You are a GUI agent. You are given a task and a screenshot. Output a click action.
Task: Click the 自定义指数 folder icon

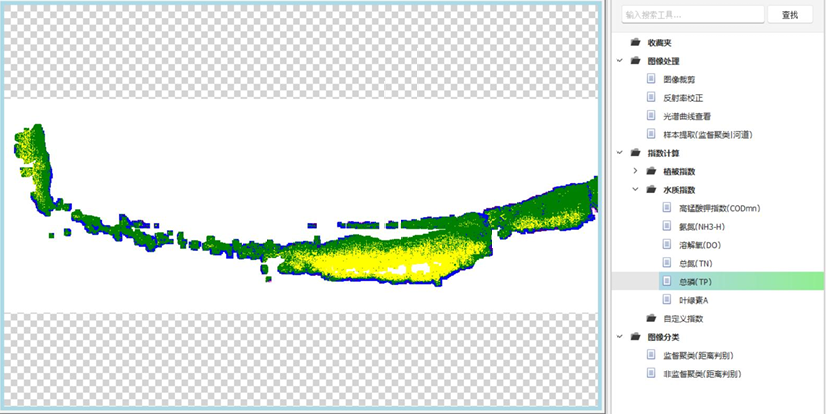pos(652,318)
